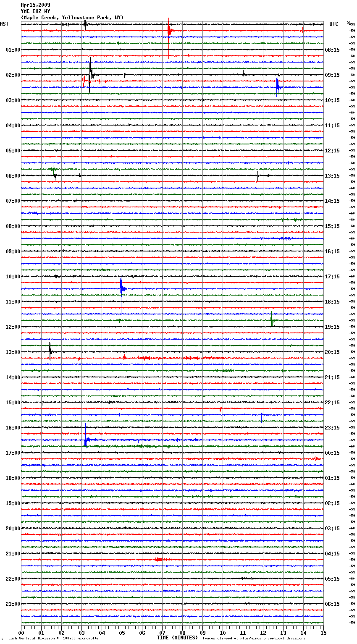The height and width of the screenshot is (644, 357).
Task: Click the '09:00' MST hour label
Action: [13, 251]
